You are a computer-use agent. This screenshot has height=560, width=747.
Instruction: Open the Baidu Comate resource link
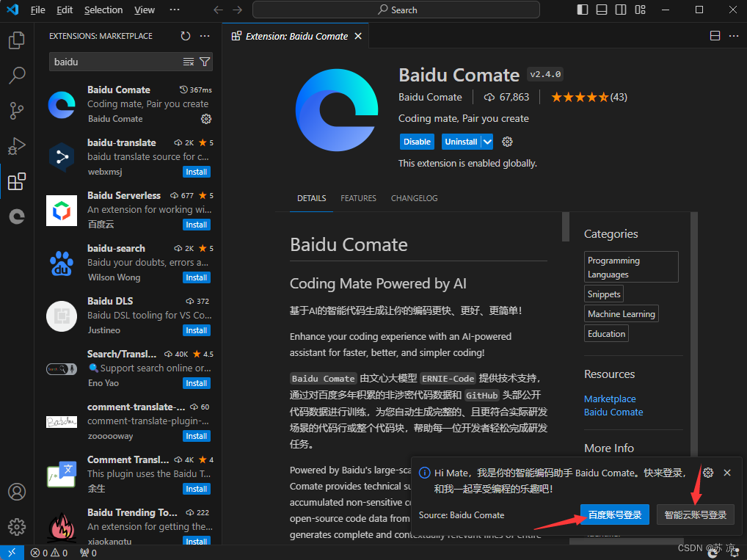click(x=613, y=412)
